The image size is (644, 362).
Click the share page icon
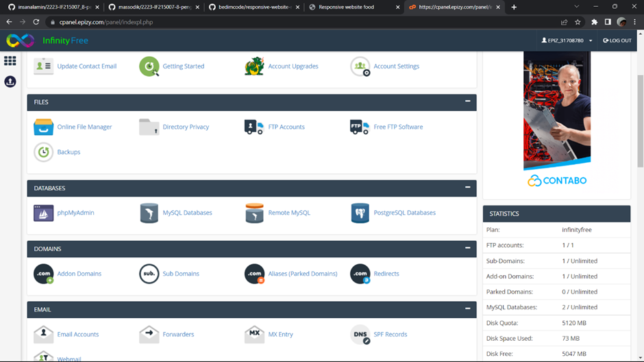564,22
